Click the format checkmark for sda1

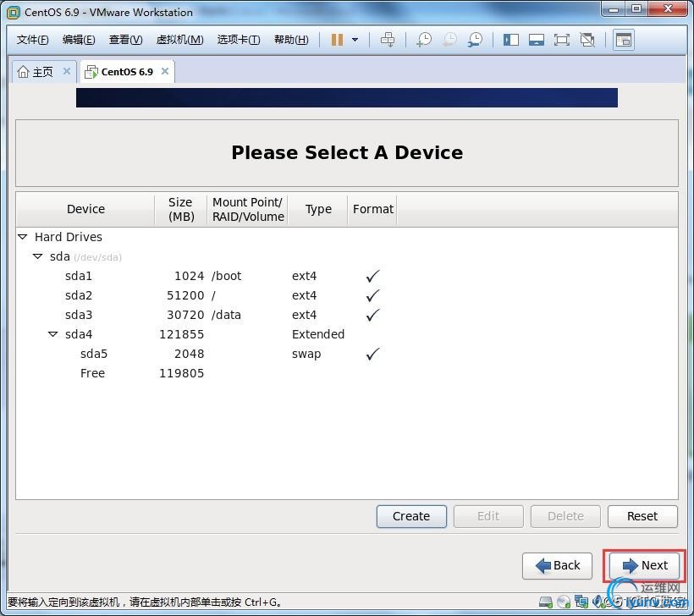[372, 276]
